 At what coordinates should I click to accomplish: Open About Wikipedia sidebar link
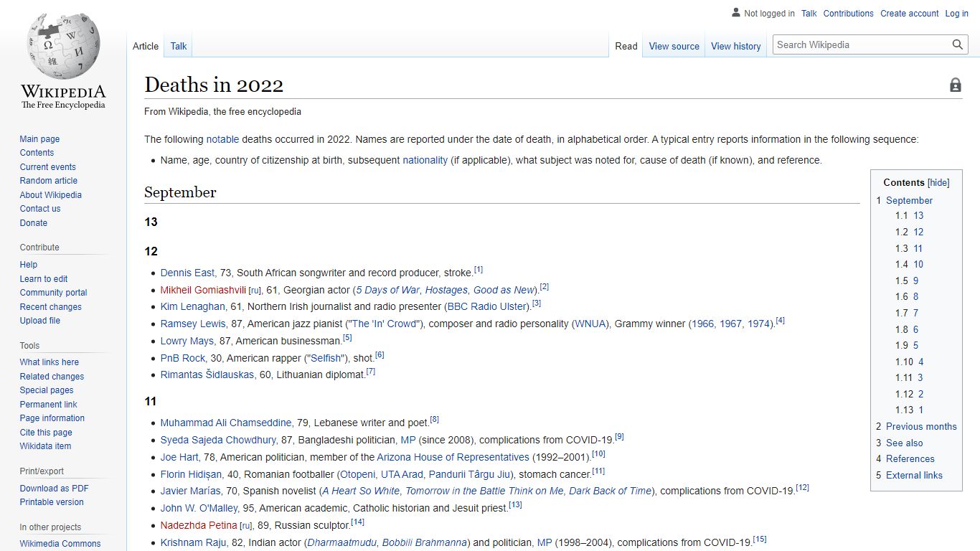[x=50, y=195]
